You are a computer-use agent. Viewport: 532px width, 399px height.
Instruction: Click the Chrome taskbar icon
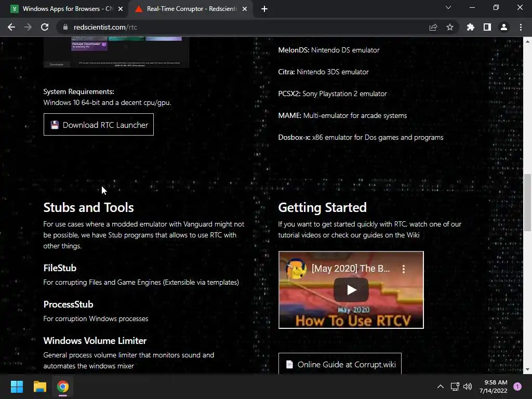(x=63, y=387)
